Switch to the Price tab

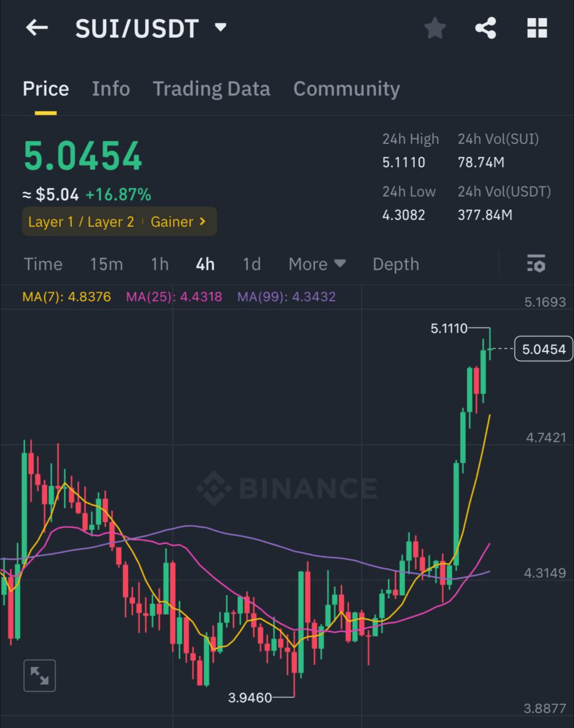click(46, 89)
